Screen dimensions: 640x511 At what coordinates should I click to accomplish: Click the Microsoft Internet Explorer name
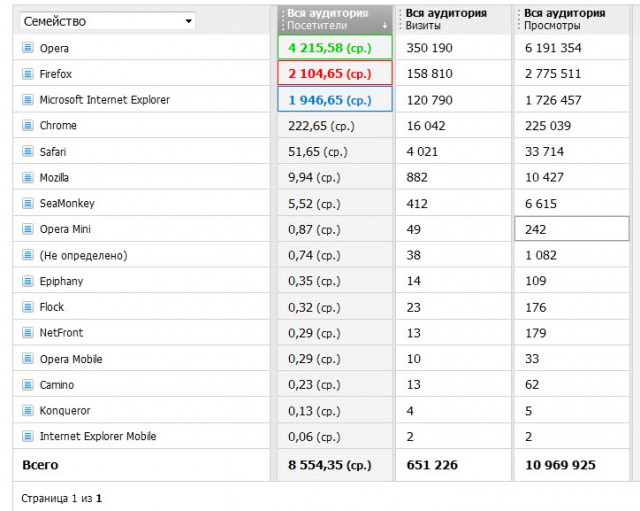click(104, 100)
